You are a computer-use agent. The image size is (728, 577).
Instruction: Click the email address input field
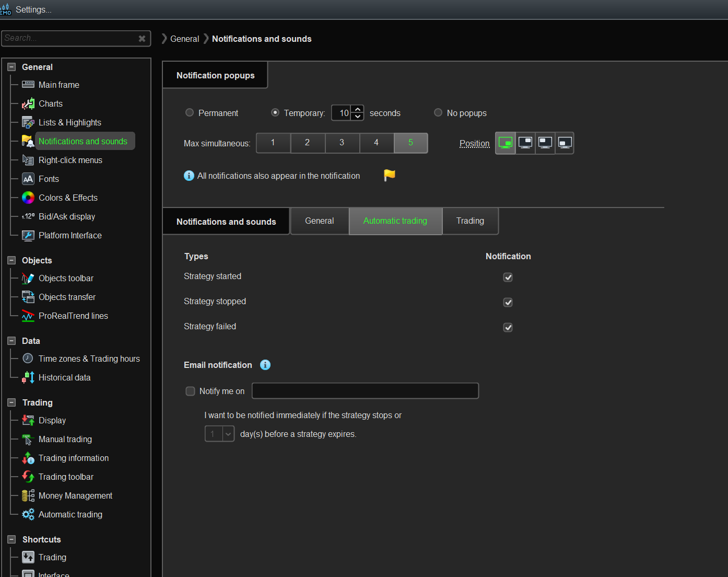(365, 391)
